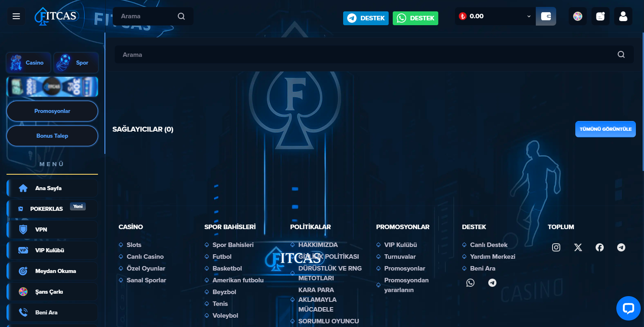Viewport: 644px width, 327px height.
Task: Open the user profile icon
Action: click(623, 16)
